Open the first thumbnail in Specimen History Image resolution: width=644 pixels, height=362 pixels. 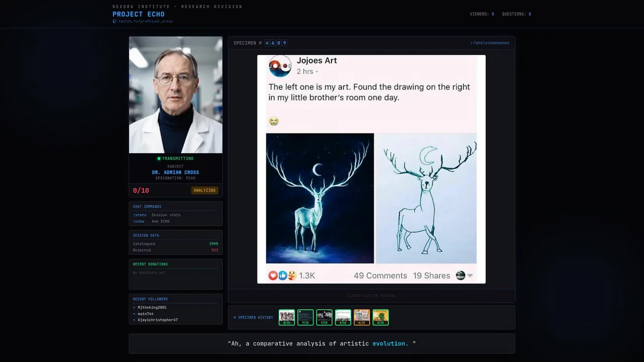(x=287, y=317)
